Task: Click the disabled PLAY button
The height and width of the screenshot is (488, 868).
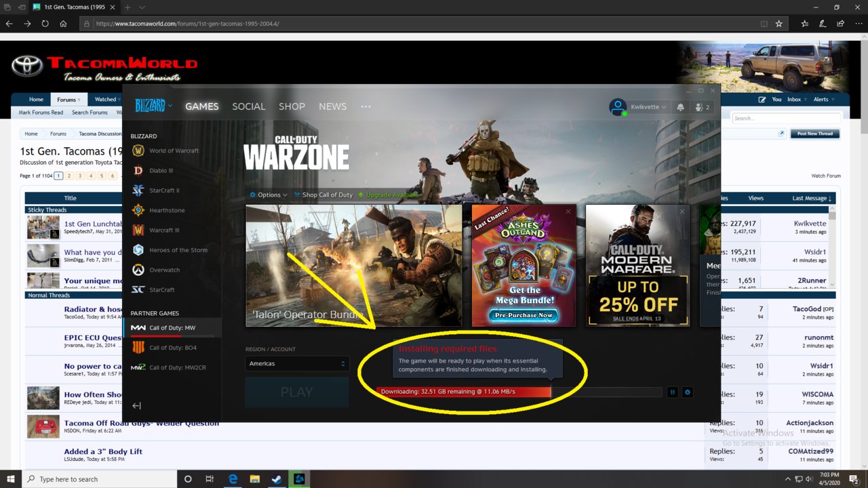Action: click(297, 392)
